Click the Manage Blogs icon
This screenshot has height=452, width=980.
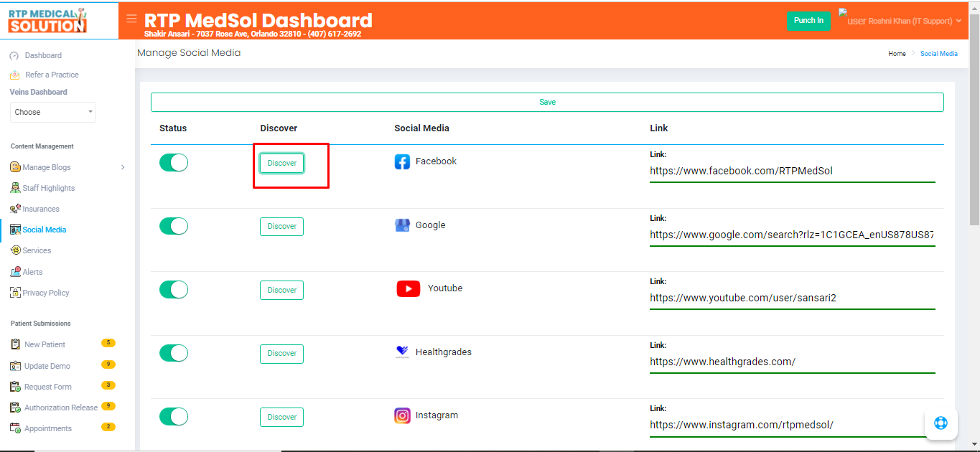coord(16,167)
